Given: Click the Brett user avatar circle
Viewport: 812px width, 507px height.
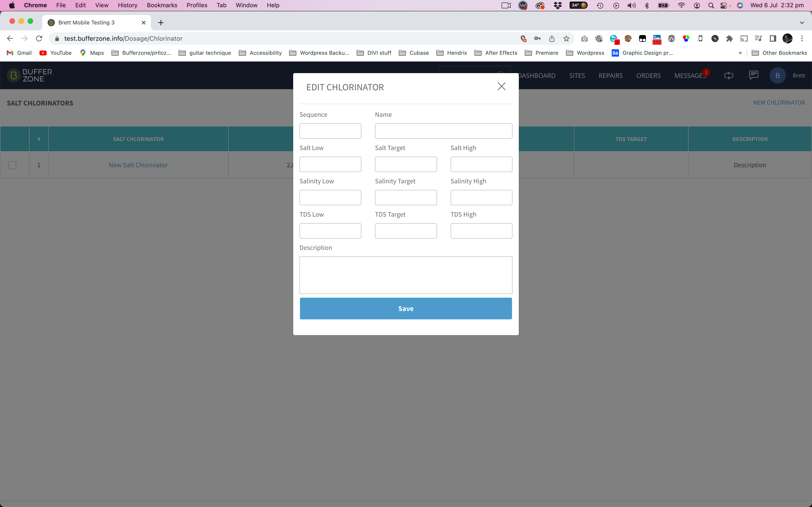Looking at the screenshot, I should (x=777, y=75).
